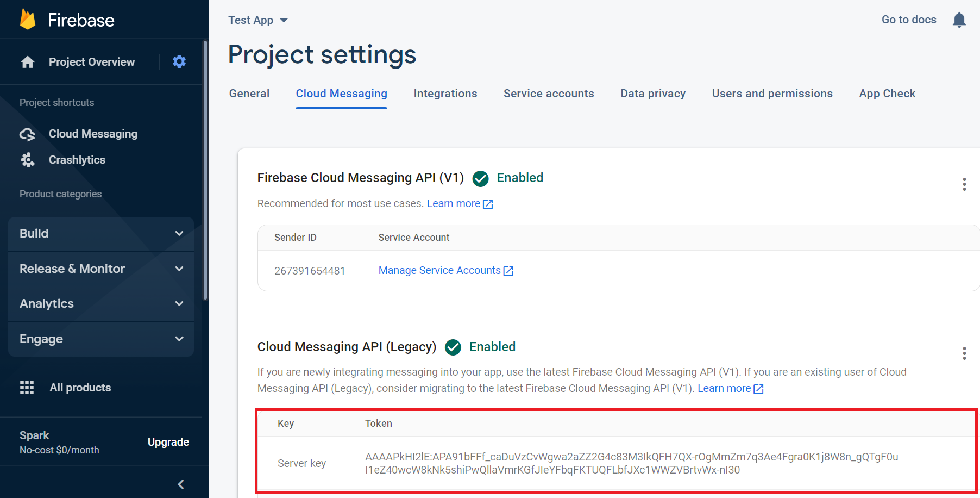Open the App Check tab
This screenshot has height=498, width=980.
pyautogui.click(x=887, y=93)
